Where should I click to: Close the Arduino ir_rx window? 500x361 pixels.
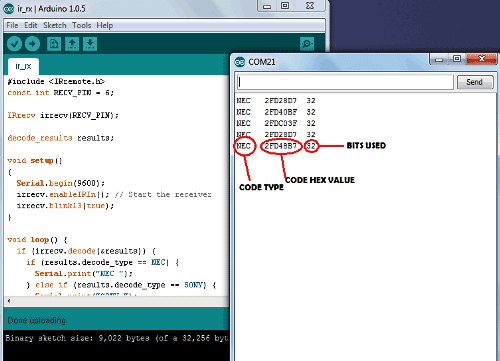tap(310, 6)
